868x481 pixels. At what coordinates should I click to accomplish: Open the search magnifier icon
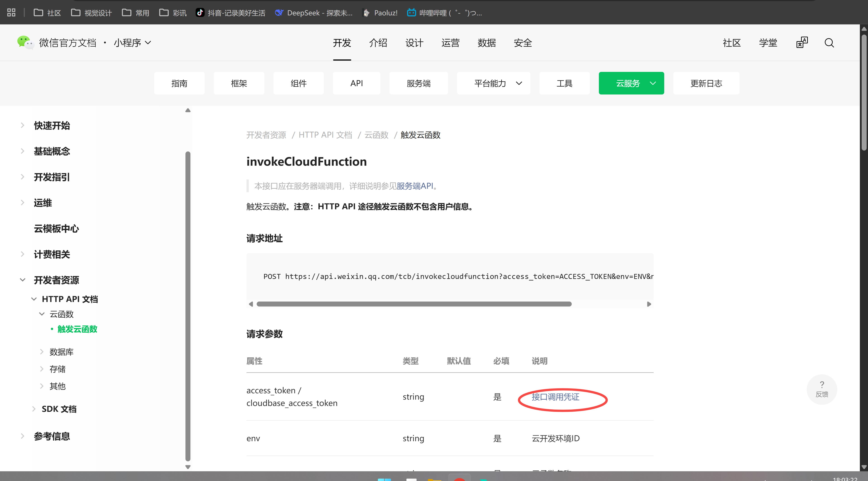click(829, 43)
